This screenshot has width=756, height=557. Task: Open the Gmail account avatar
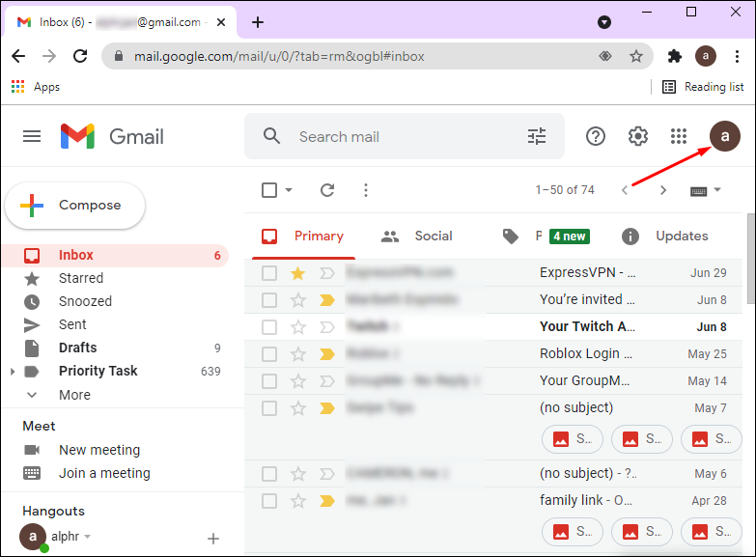725,136
